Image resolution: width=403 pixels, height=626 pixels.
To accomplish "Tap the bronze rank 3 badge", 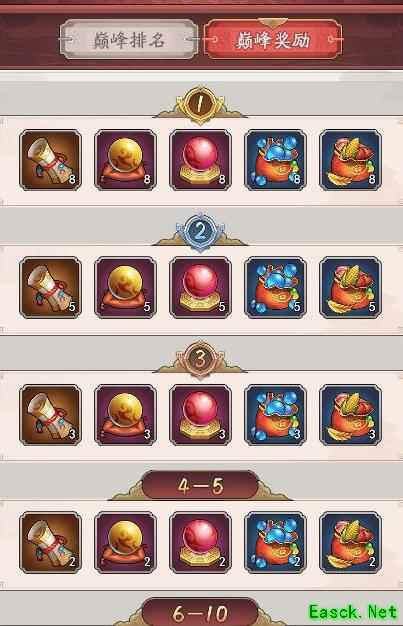I will tap(201, 359).
